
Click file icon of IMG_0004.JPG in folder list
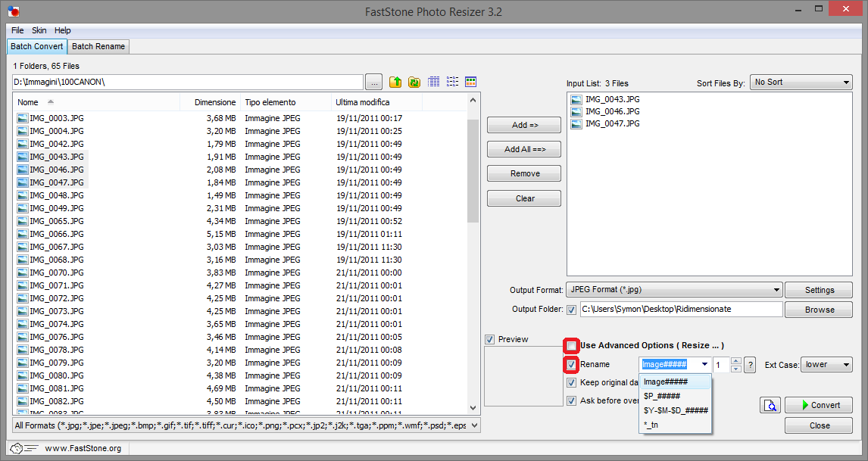(x=22, y=131)
